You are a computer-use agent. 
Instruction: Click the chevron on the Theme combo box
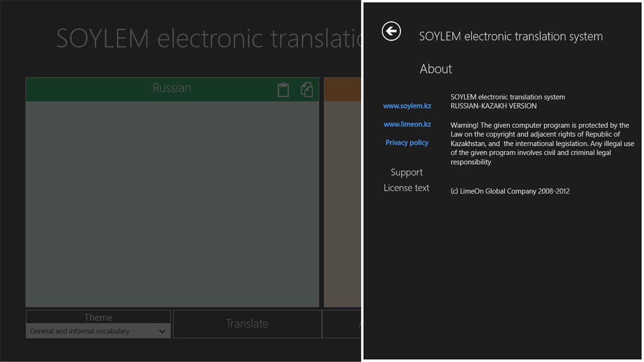click(x=162, y=331)
